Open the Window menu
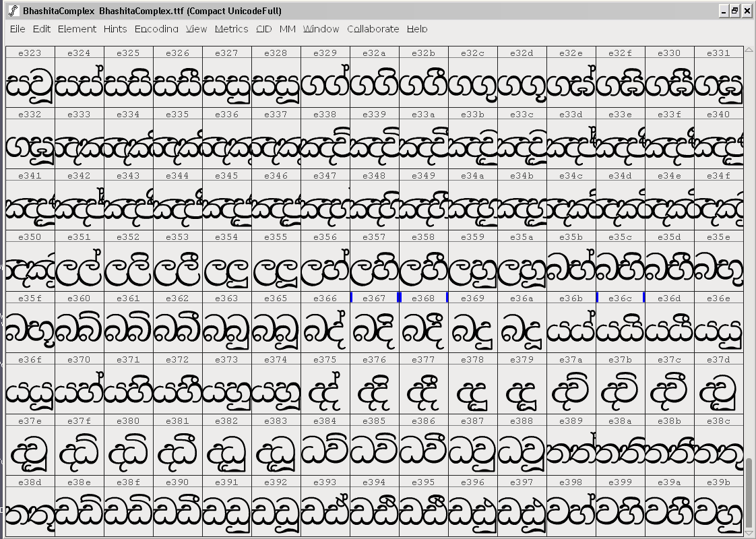 tap(321, 29)
